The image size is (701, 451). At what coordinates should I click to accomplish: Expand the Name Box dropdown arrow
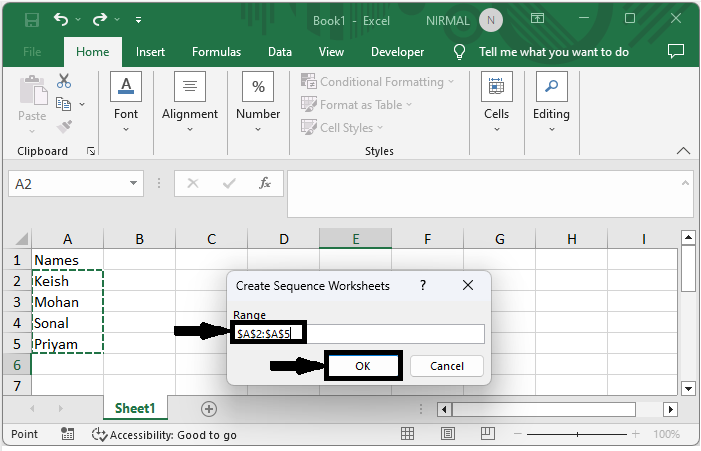tap(135, 184)
